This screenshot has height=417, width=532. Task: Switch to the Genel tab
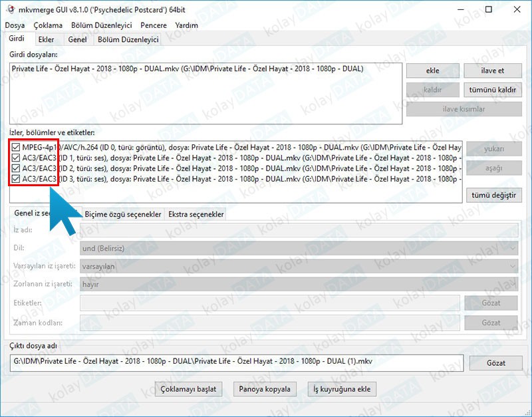pos(77,40)
